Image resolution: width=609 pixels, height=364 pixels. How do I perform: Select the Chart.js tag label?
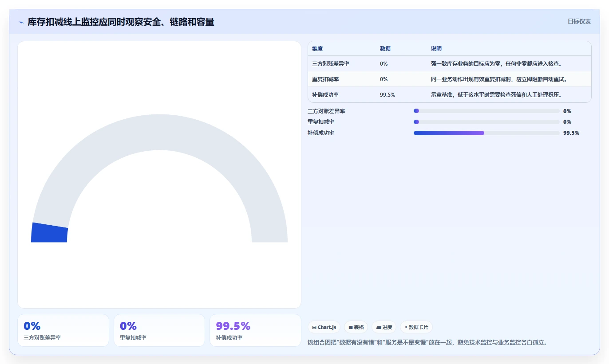[x=327, y=327]
